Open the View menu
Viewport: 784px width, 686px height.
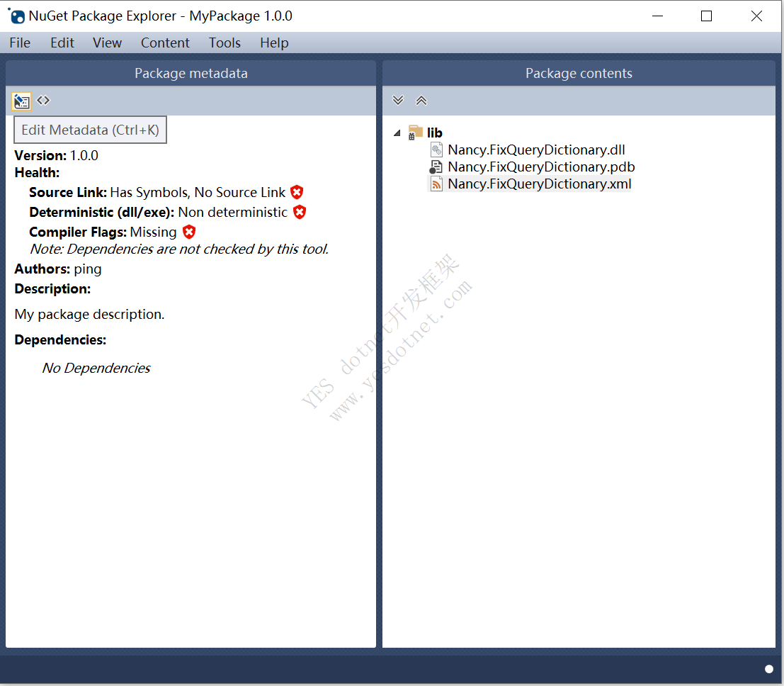[107, 43]
